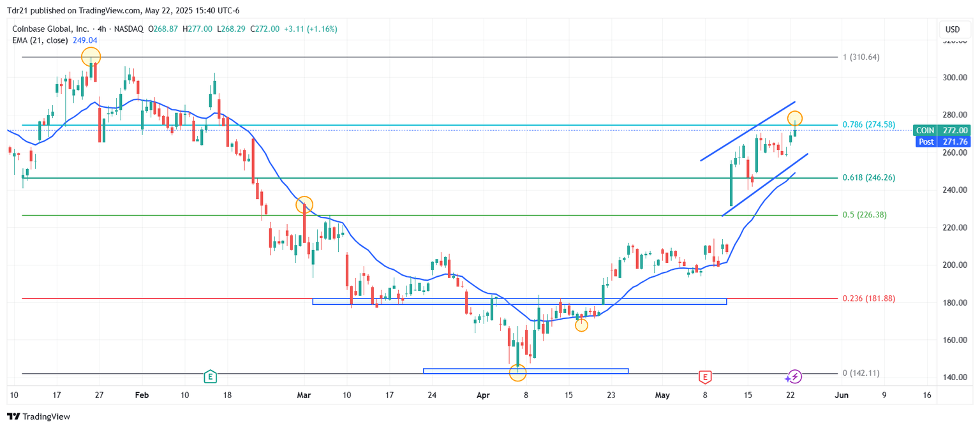Select the 0.618 (246.26) Fibonacci label

pyautogui.click(x=869, y=177)
